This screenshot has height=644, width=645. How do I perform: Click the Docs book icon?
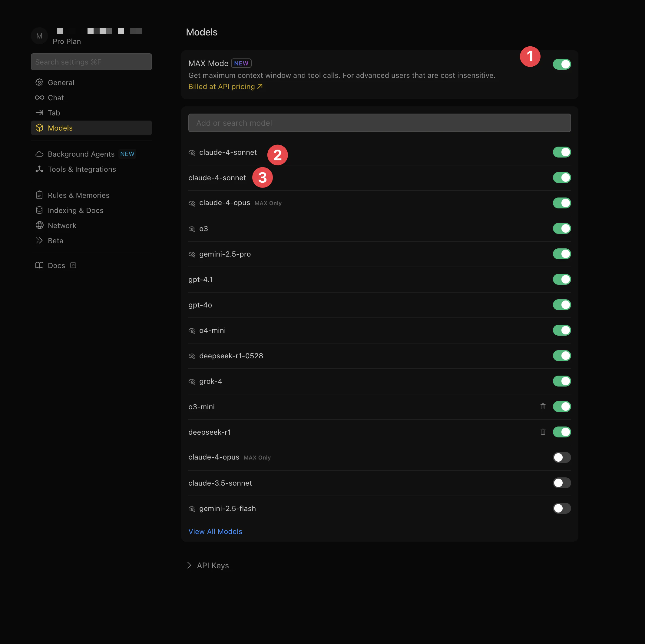click(39, 265)
